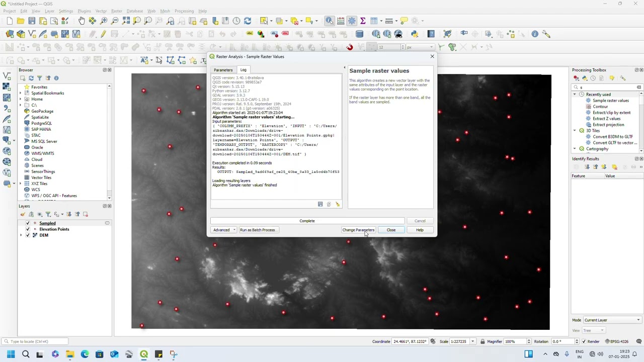Image resolution: width=644 pixels, height=362 pixels.
Task: Create a new project with the blank page icon
Action: point(10,21)
